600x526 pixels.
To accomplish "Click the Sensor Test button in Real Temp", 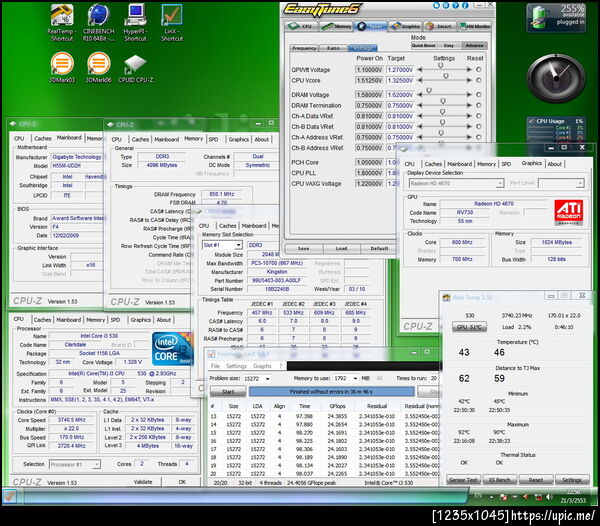I will tap(461, 480).
